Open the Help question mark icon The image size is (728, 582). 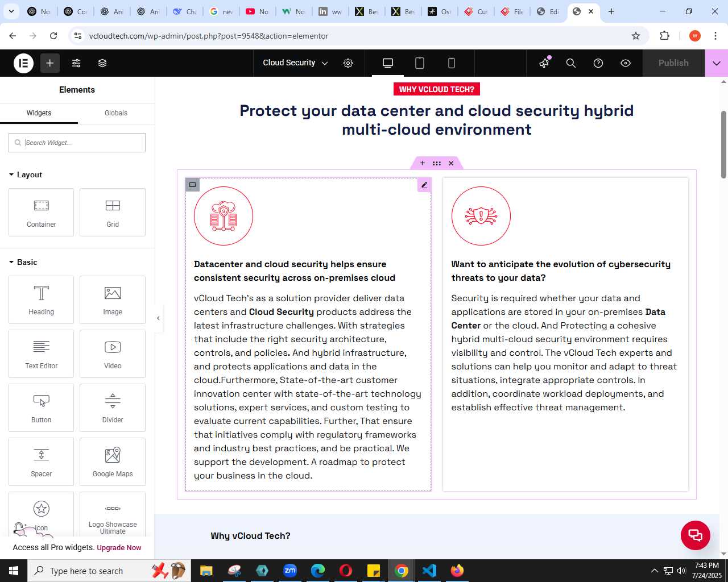598,63
